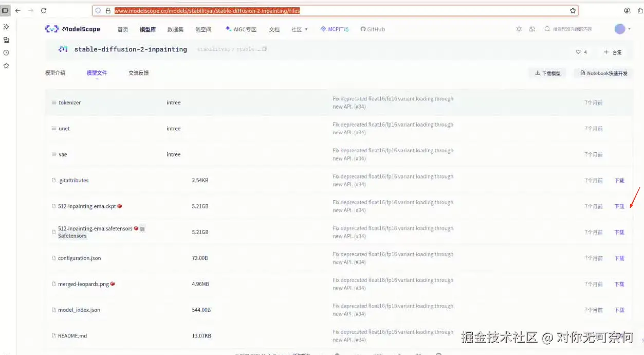644x355 pixels.
Task: Click the 下载模型 button
Action: (547, 73)
